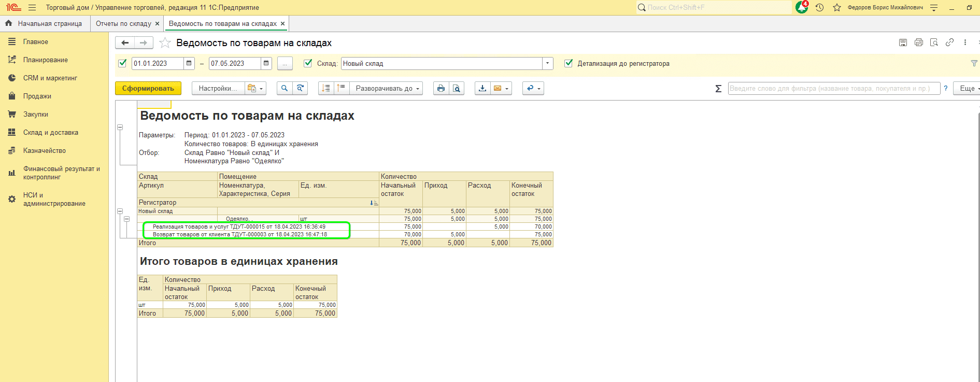
Task: Collapse the Новый склад group in the report
Action: pos(120,211)
